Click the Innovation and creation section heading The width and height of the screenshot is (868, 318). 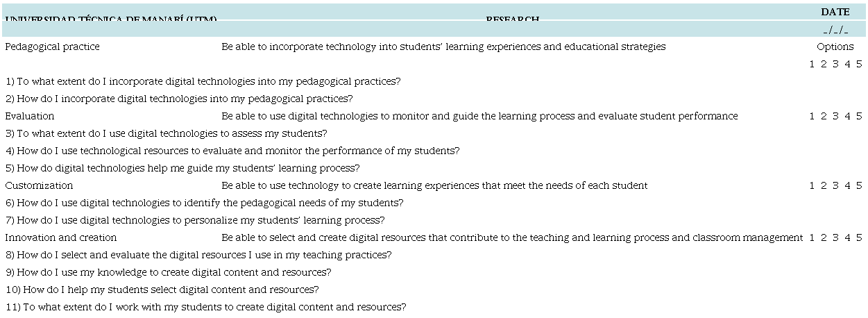pyautogui.click(x=61, y=238)
